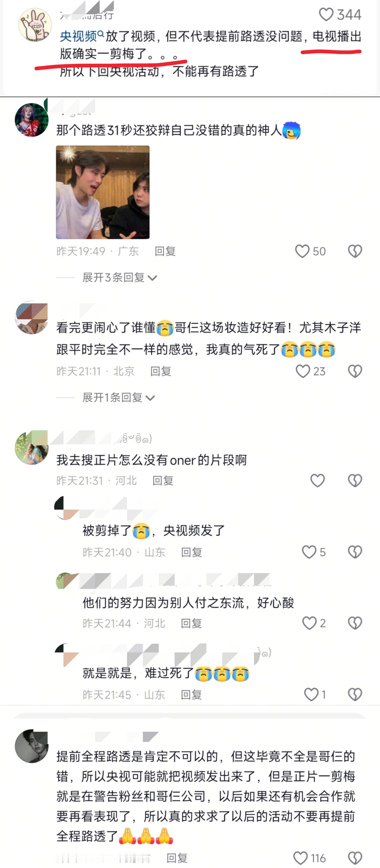
Task: Like the last comment showing 116 likes
Action: (x=300, y=858)
